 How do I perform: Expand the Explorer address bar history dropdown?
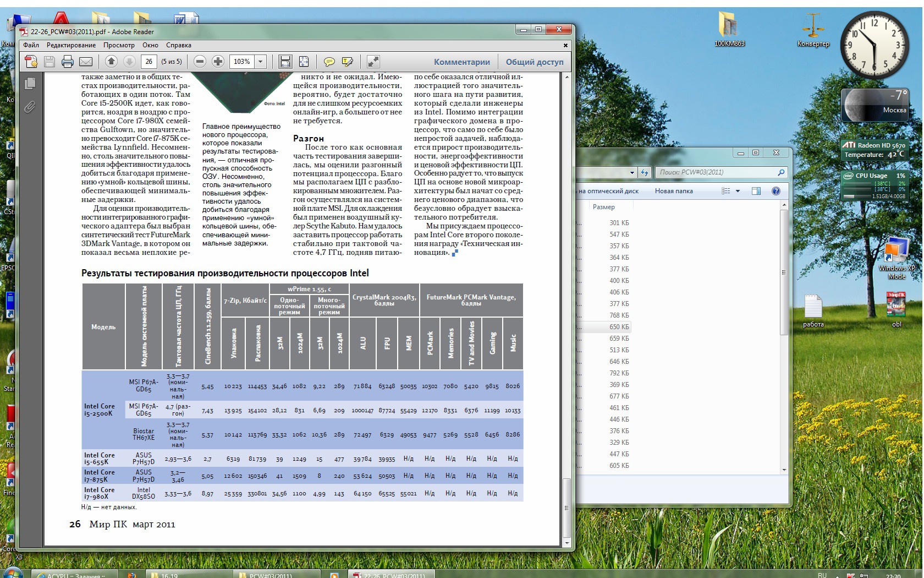coord(632,172)
